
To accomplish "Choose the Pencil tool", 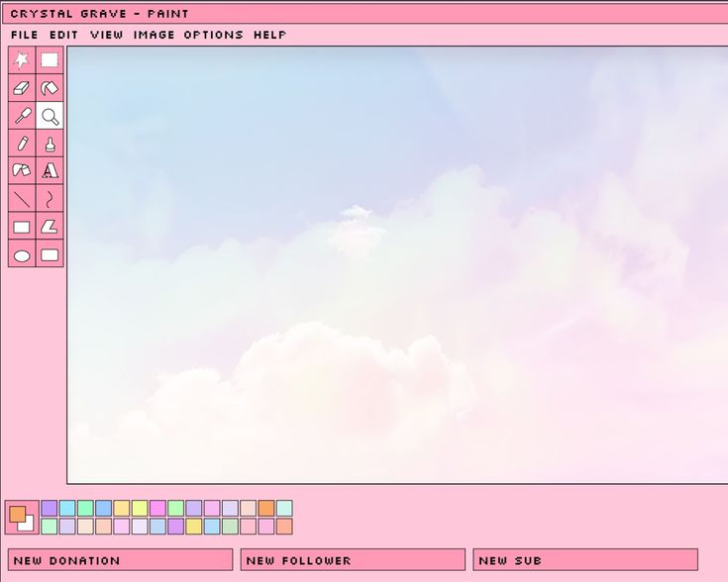I will click(x=22, y=143).
